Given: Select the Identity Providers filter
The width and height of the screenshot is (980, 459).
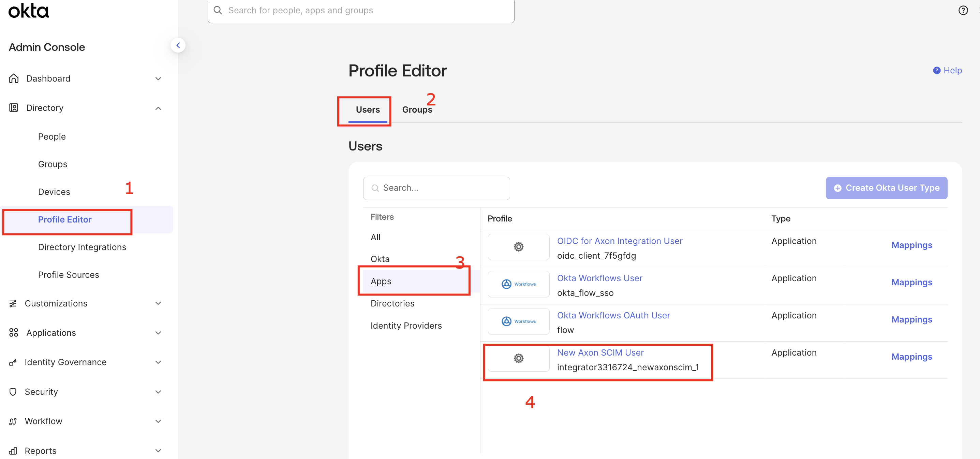Looking at the screenshot, I should coord(406,326).
